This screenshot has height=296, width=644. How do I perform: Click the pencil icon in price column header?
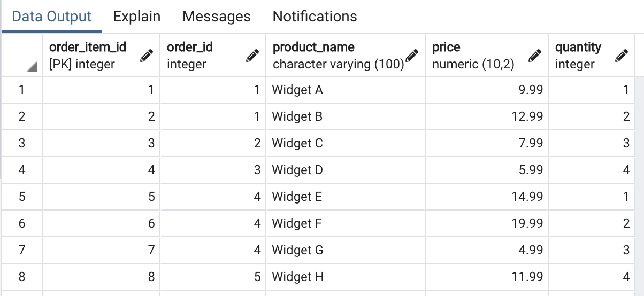[534, 56]
